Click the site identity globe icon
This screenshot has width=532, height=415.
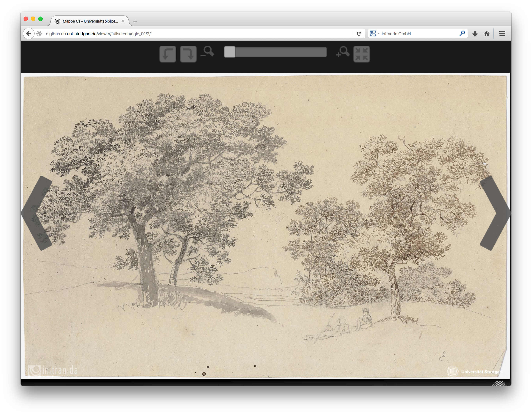[x=39, y=34]
